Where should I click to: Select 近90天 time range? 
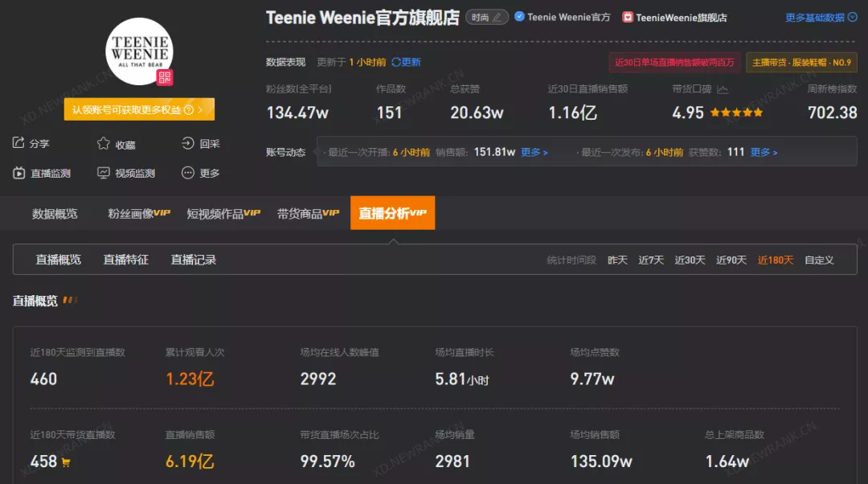[731, 260]
